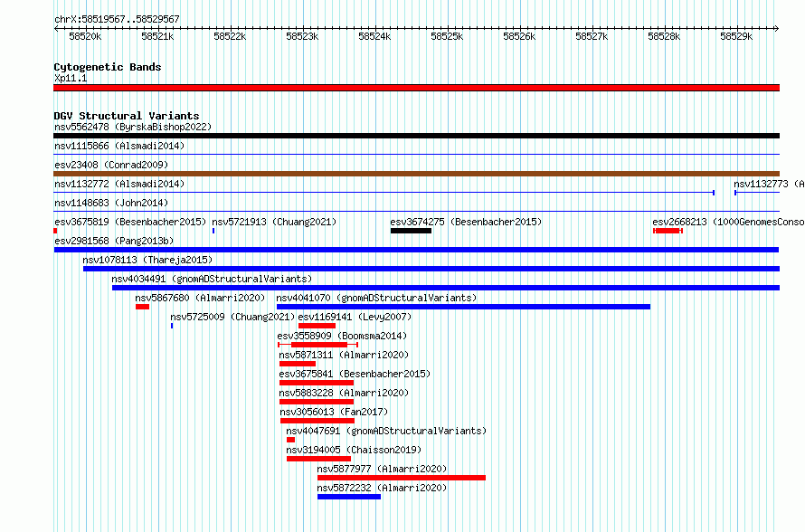
Task: Select the small red nsv4047691 bar
Action: tap(290, 440)
